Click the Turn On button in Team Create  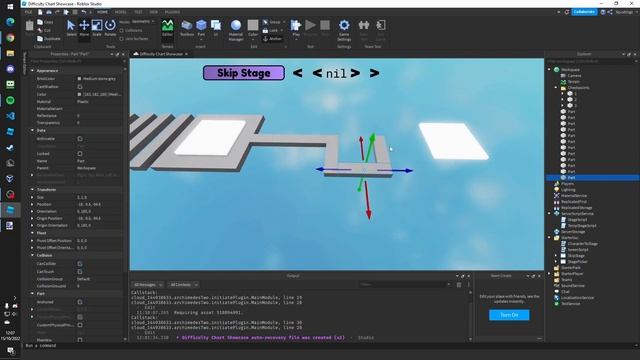[509, 315]
